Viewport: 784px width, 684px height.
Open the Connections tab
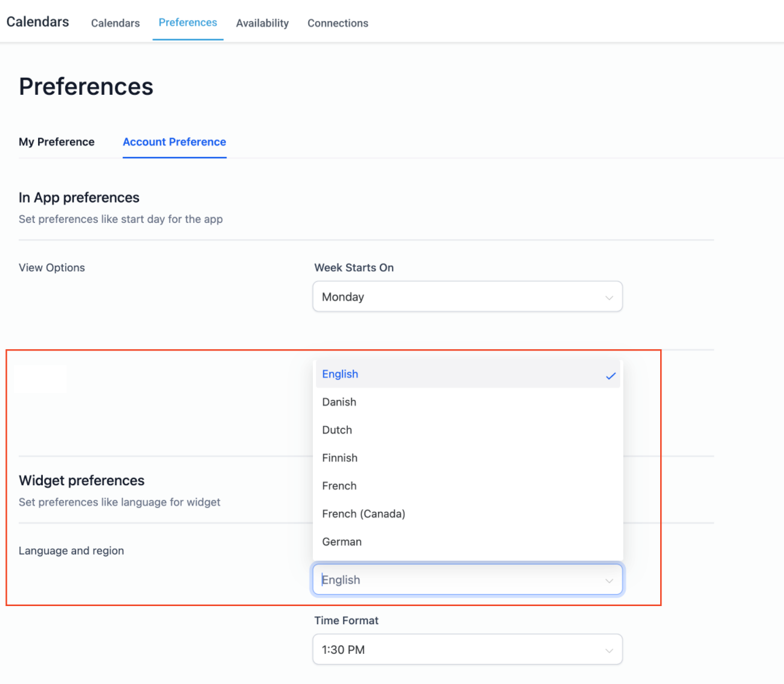coord(338,23)
